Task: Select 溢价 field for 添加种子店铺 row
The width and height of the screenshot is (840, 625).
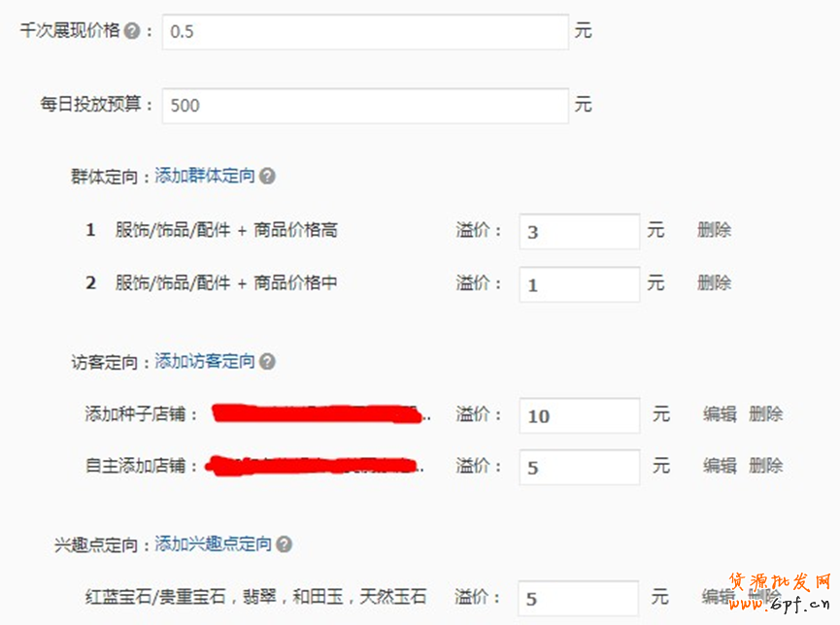Action: tap(579, 415)
